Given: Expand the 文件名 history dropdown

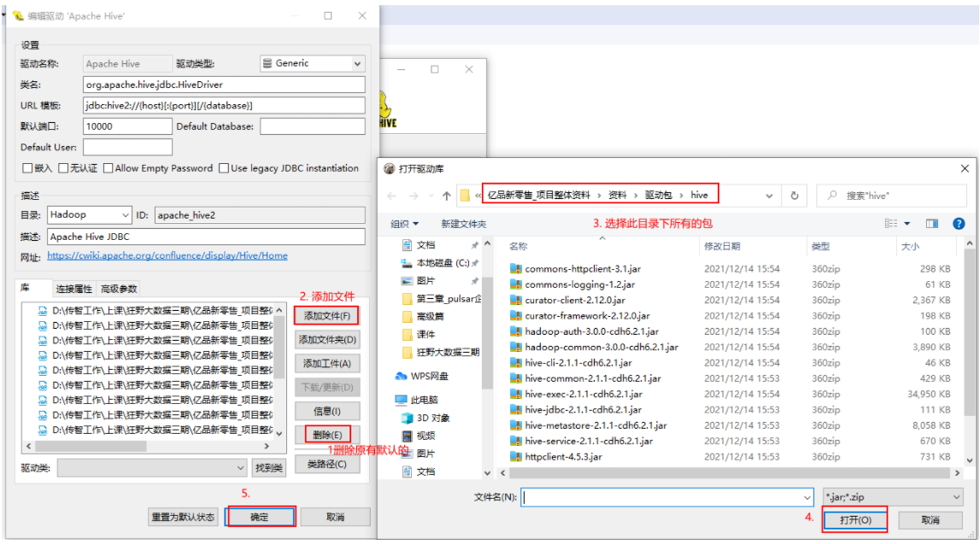Looking at the screenshot, I should click(x=807, y=498).
